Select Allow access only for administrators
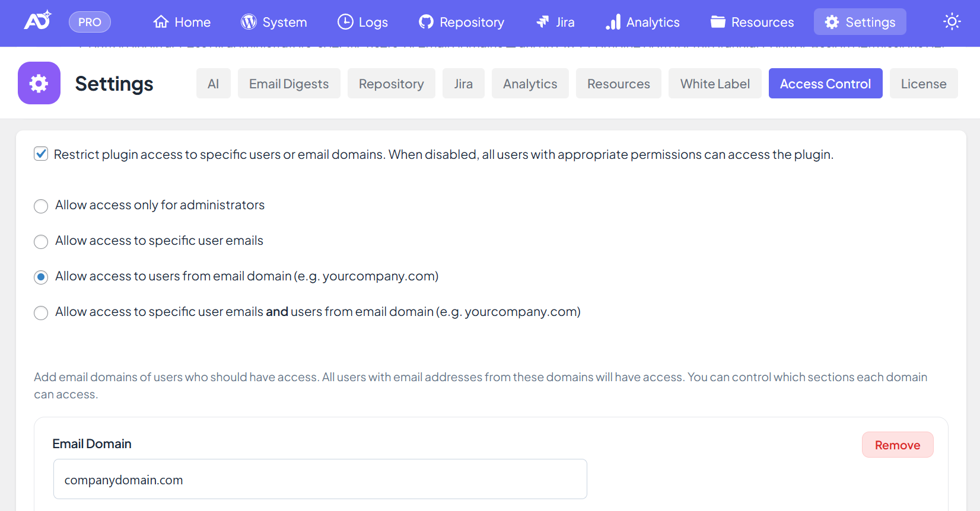Viewport: 980px width, 511px height. coord(41,206)
